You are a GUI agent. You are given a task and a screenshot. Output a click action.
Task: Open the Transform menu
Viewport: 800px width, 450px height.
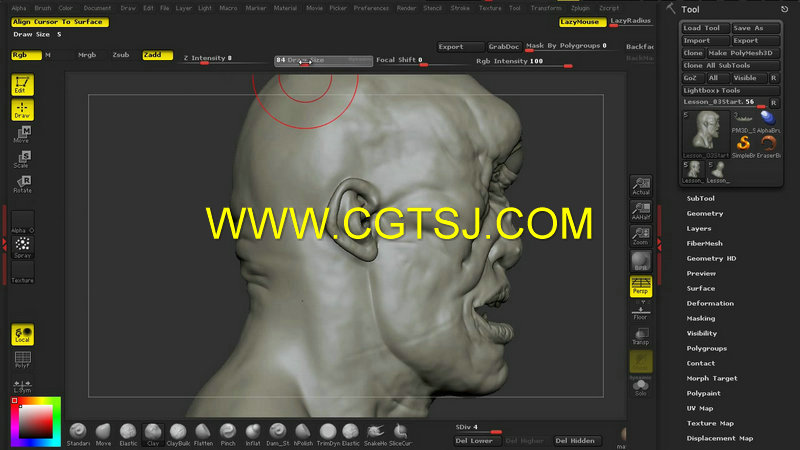546,8
